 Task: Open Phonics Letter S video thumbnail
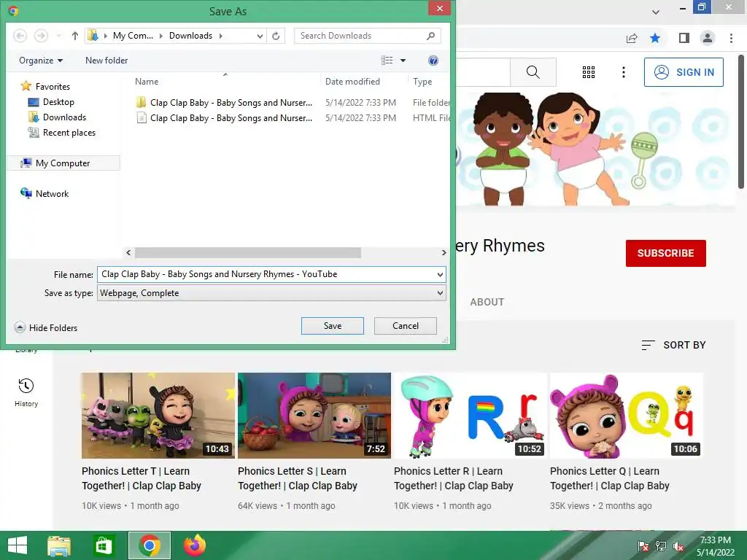pyautogui.click(x=314, y=416)
